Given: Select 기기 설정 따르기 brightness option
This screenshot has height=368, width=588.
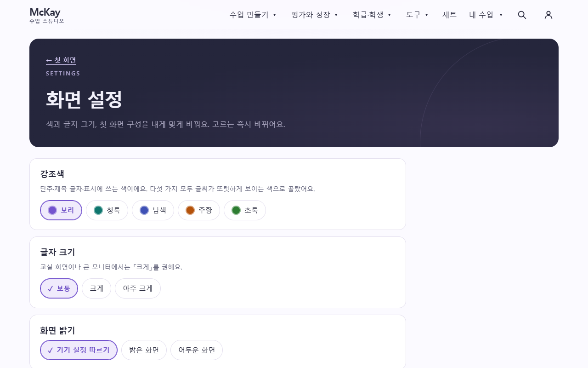Looking at the screenshot, I should pyautogui.click(x=79, y=350).
